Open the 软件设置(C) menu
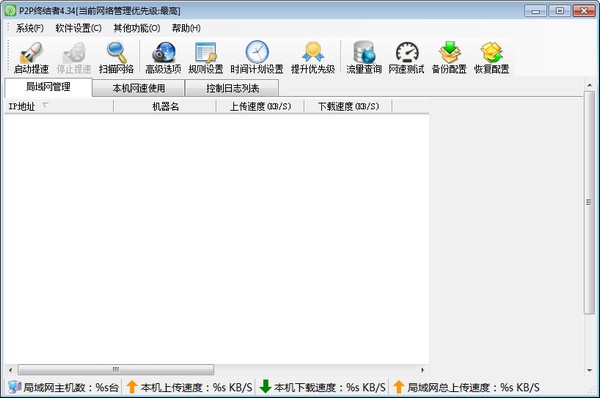The height and width of the screenshot is (398, 600). coord(78,28)
